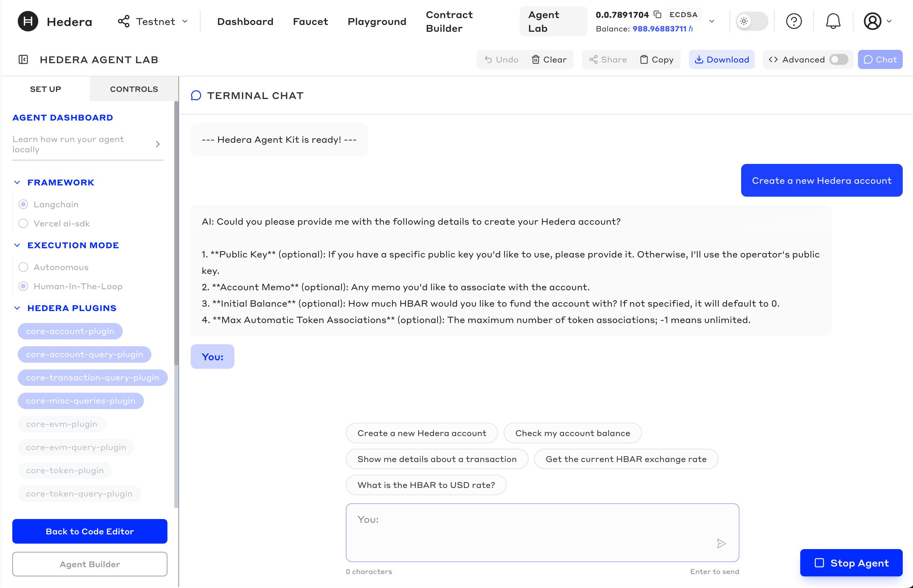
Task: Collapse the sidebar panel icon
Action: coord(23,59)
